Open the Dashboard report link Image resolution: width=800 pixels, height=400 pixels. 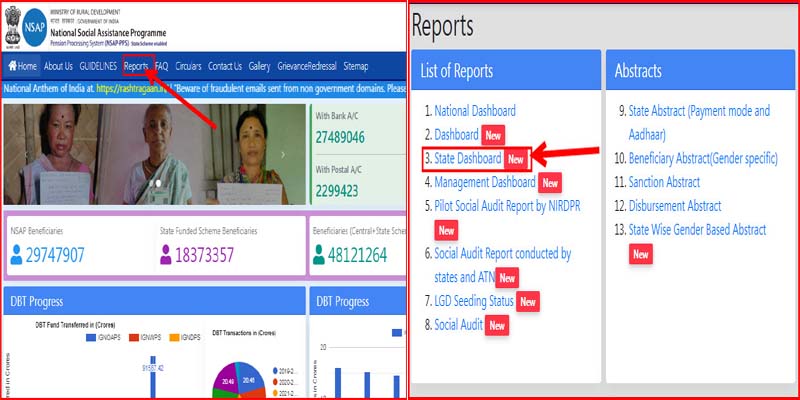click(x=457, y=135)
